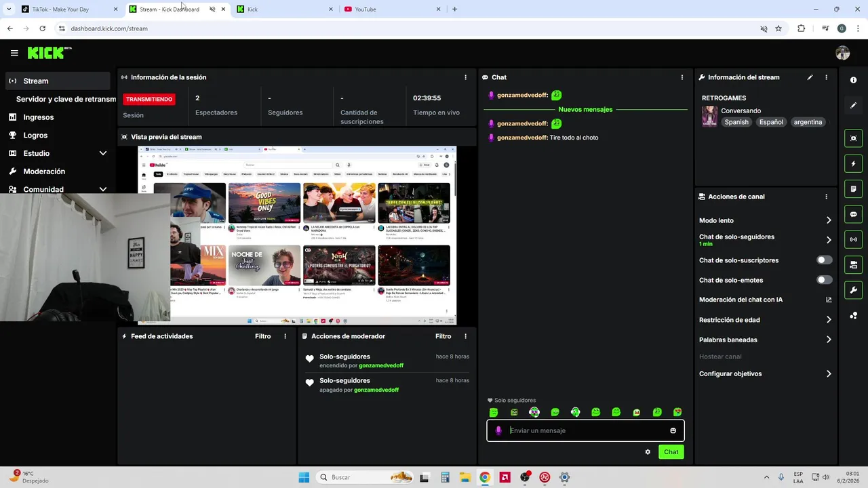The image size is (868, 488).
Task: Open Chrome from the taskbar
Action: (485, 477)
